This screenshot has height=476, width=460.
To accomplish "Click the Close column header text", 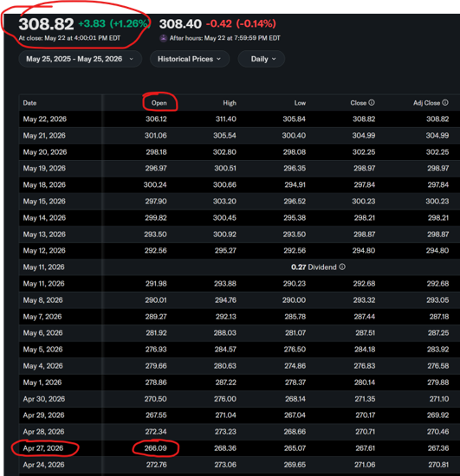I will click(x=359, y=103).
